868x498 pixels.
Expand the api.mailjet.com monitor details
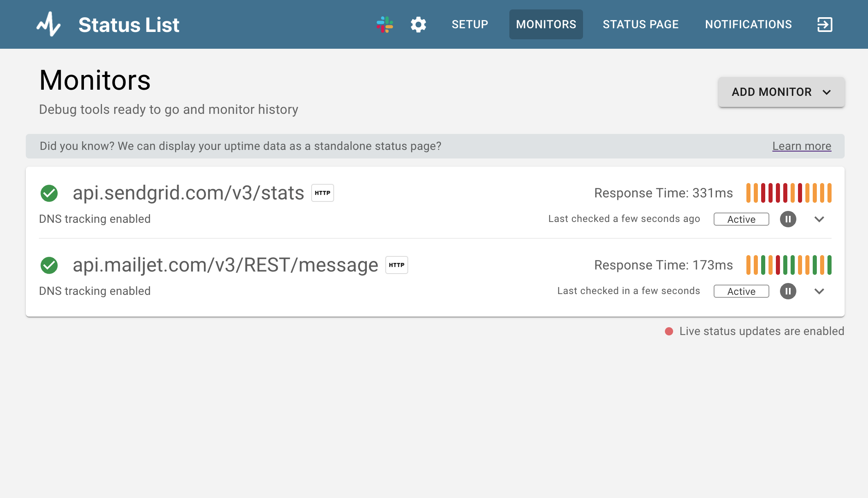[819, 291]
